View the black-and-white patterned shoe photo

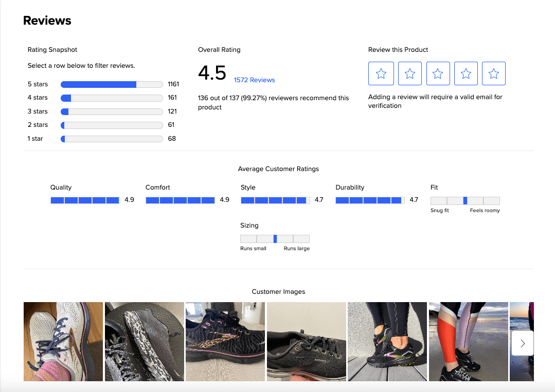[x=144, y=342]
